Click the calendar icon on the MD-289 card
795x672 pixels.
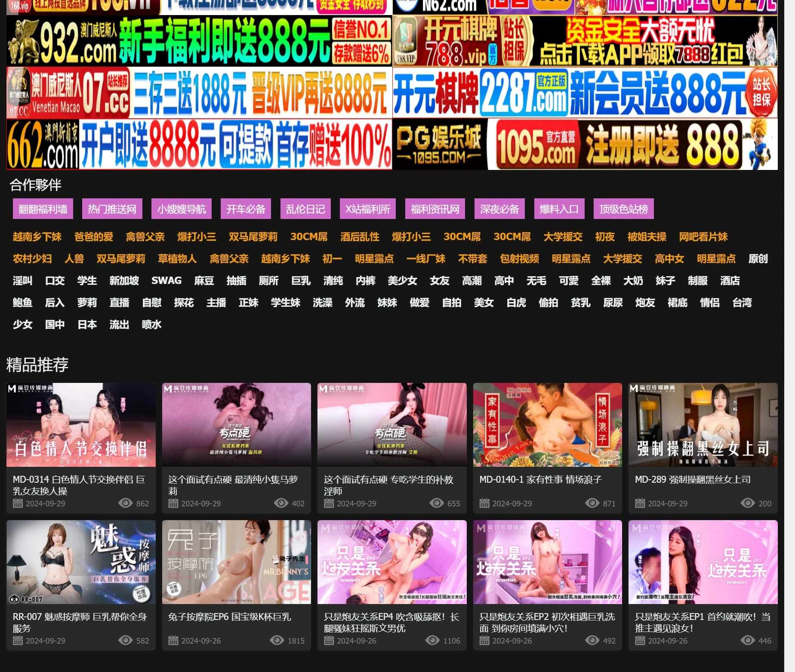640,503
